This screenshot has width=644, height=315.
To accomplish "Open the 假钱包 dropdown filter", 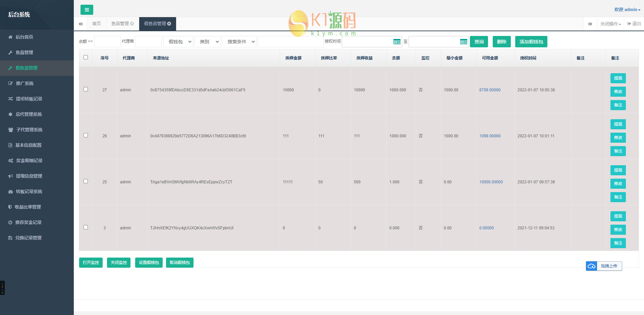I will 178,42.
